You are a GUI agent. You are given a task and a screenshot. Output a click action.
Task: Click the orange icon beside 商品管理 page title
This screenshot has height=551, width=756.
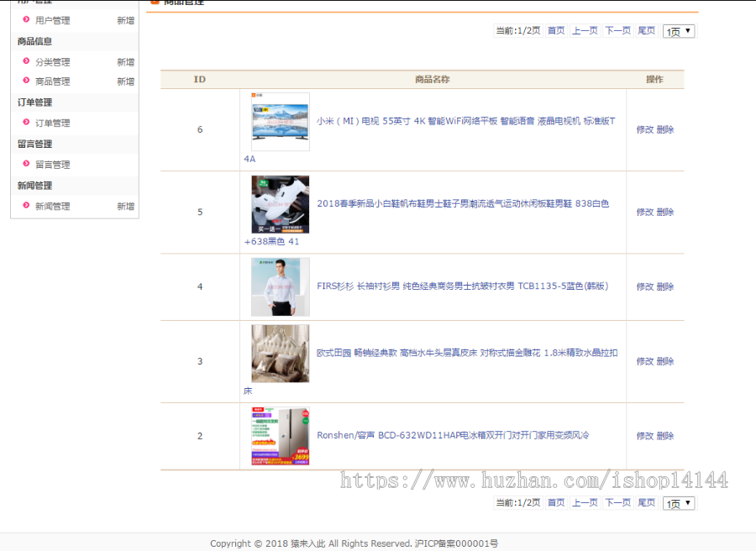pyautogui.click(x=154, y=3)
